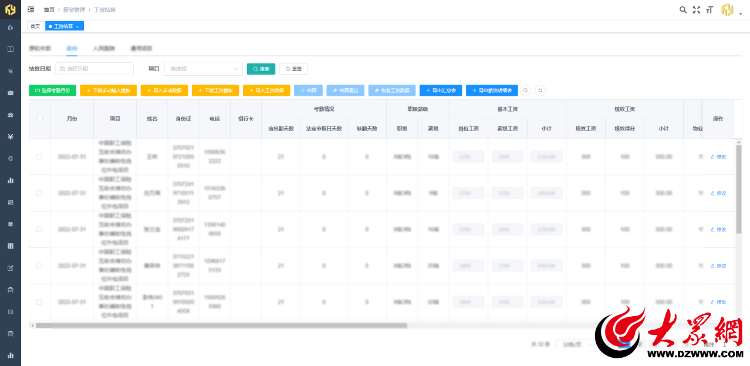The image size is (750, 366).
Task: Tick checkbox for row with phone 15165360757
Action: 39,193
